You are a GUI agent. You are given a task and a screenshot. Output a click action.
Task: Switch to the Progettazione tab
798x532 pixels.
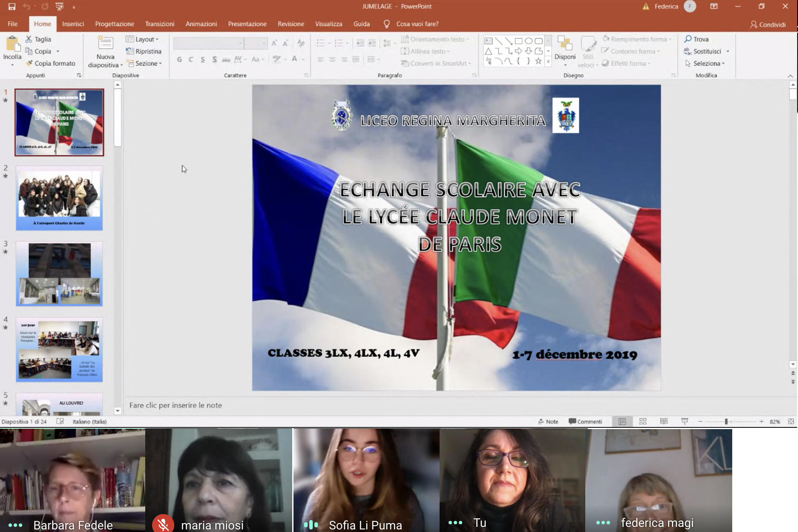[114, 24]
